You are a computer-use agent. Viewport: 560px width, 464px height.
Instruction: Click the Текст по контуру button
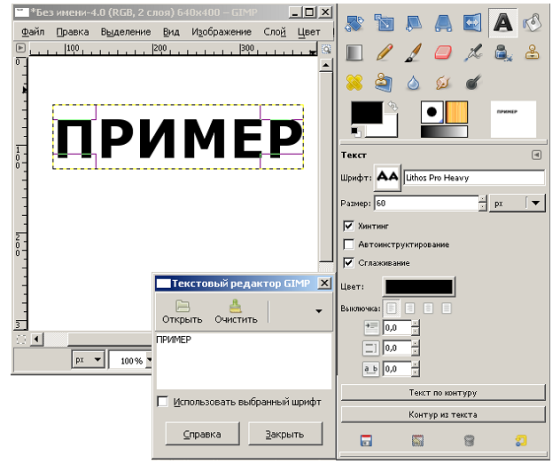[443, 393]
